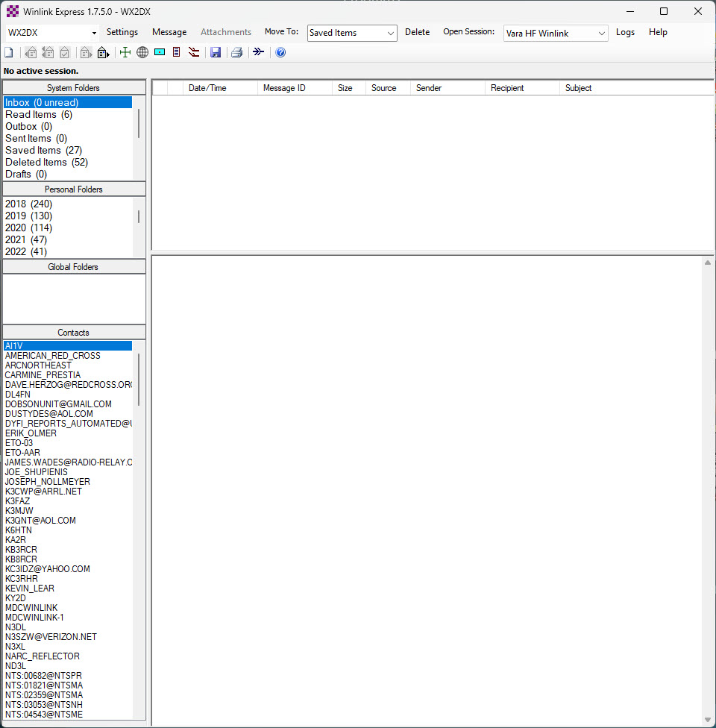The height and width of the screenshot is (728, 716).
Task: Select Deleted Items folder
Action: click(x=36, y=162)
